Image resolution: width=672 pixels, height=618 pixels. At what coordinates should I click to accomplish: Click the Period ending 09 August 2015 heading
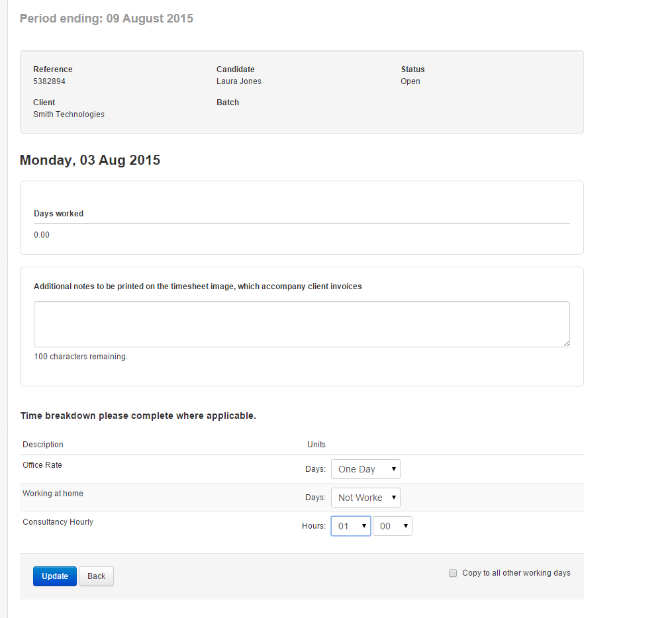[x=107, y=19]
